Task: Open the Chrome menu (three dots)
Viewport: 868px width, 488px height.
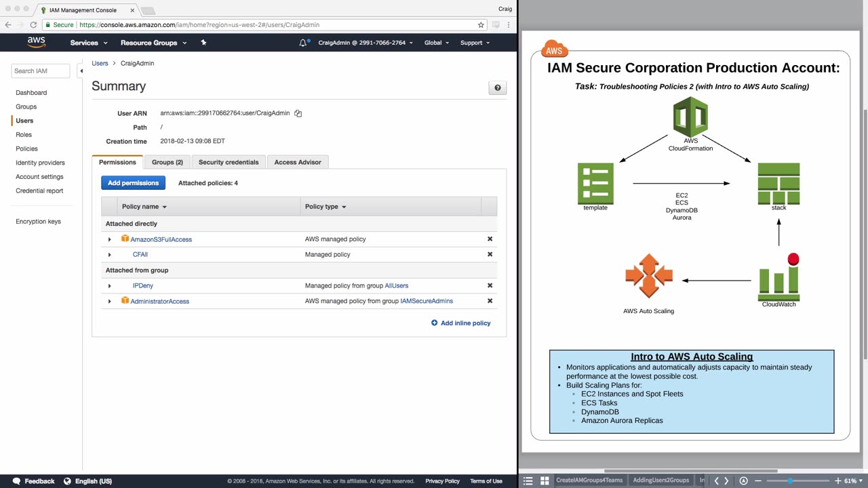Action: point(509,25)
